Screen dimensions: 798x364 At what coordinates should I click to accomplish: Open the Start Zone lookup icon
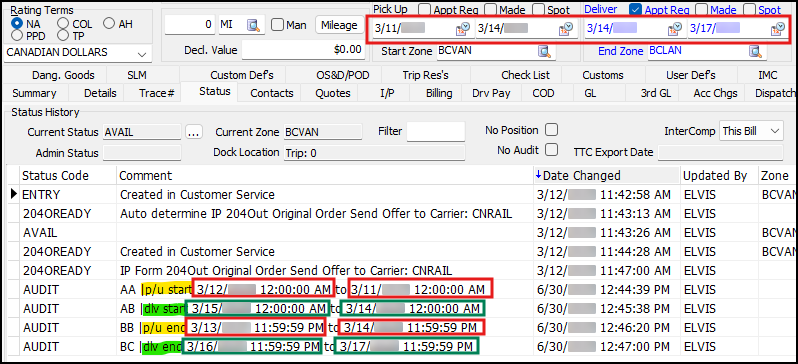click(x=545, y=51)
